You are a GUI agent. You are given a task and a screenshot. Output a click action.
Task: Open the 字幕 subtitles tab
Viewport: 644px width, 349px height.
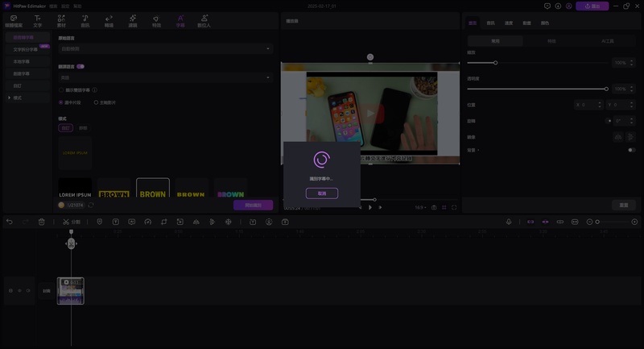[x=180, y=20]
